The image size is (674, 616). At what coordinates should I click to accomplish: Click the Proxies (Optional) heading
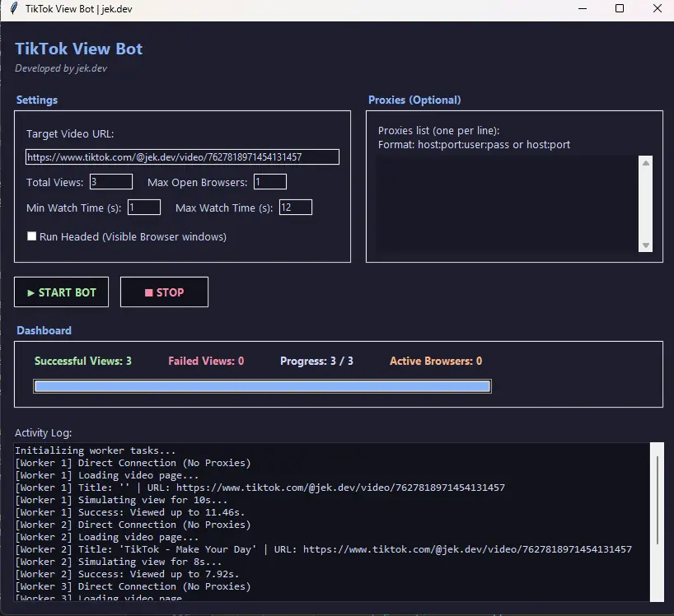click(414, 100)
